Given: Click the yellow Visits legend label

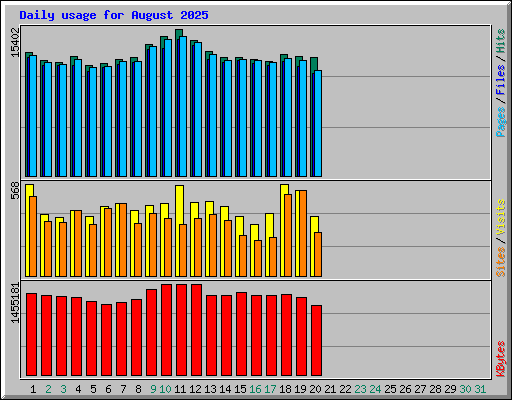Looking at the screenshot, I should (500, 217).
